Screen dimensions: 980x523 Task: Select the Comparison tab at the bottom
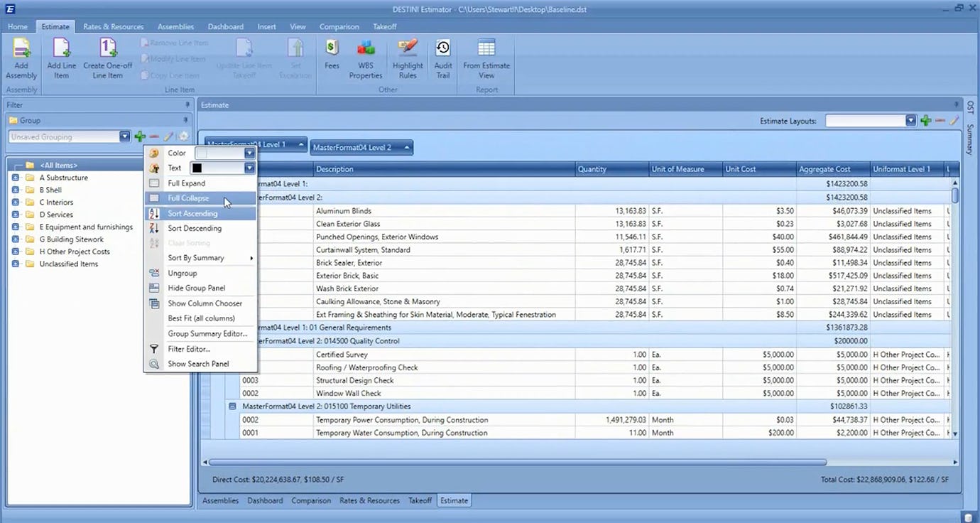311,500
